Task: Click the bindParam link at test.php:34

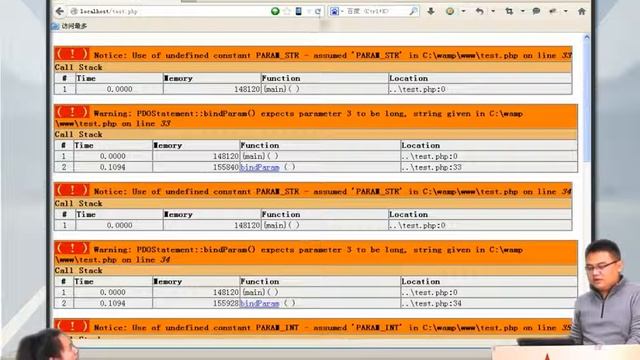Action: click(260, 304)
